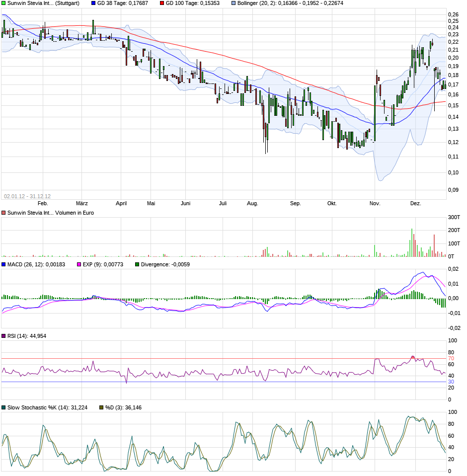Click the red Volumen in Euro swatch

(3, 213)
